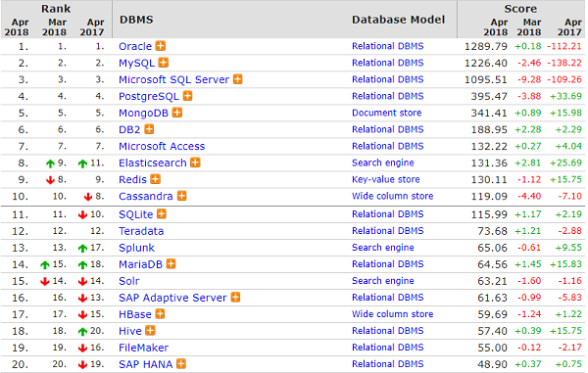Expand details icon next to Microsoft SQL Server
Viewport: 588px width, 373px height.
238,79
